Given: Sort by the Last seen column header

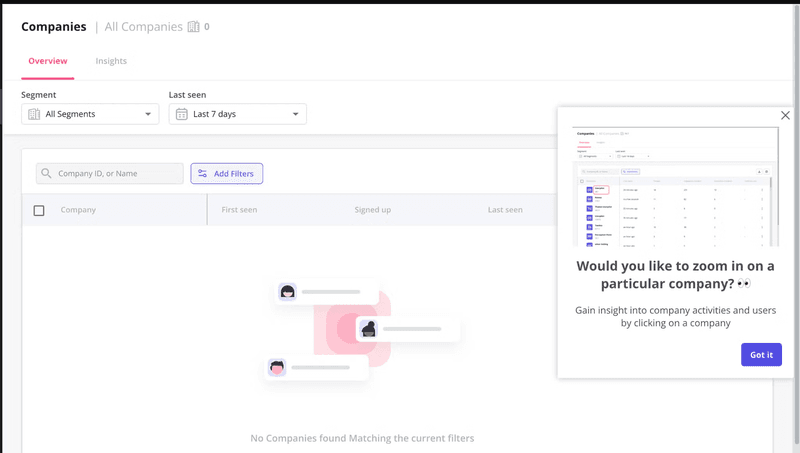Looking at the screenshot, I should pos(505,210).
